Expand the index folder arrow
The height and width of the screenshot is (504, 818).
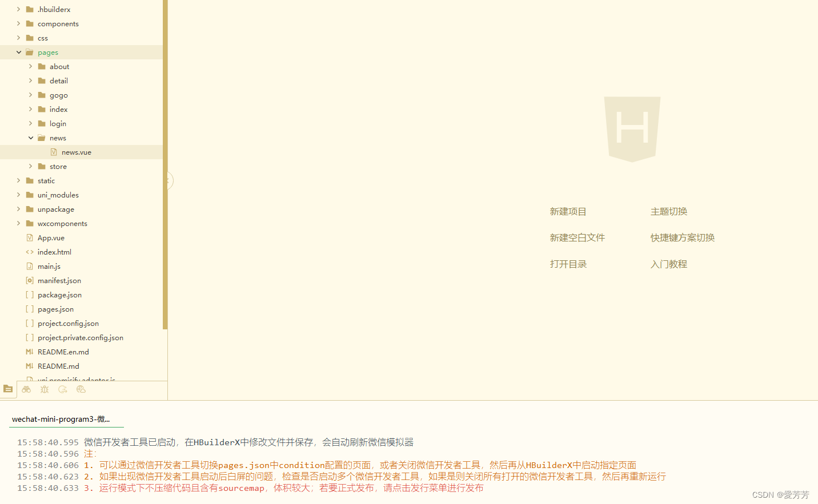click(30, 109)
